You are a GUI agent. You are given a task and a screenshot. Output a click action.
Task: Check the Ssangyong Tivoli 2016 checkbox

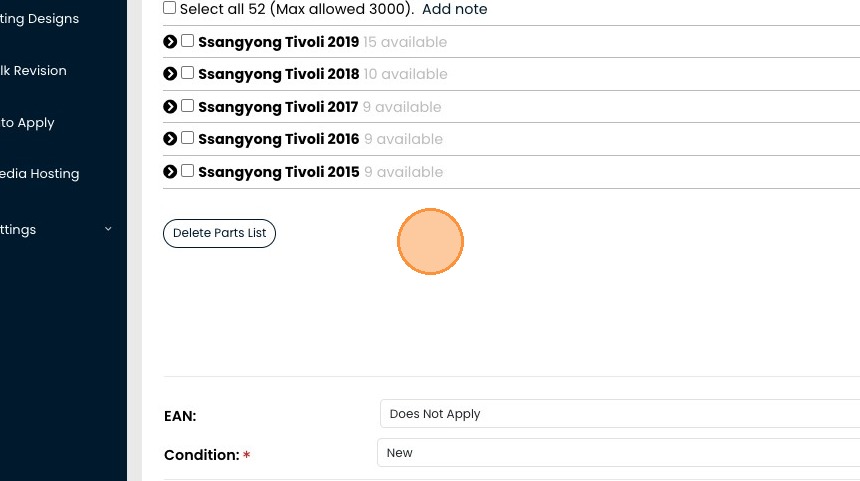(187, 138)
